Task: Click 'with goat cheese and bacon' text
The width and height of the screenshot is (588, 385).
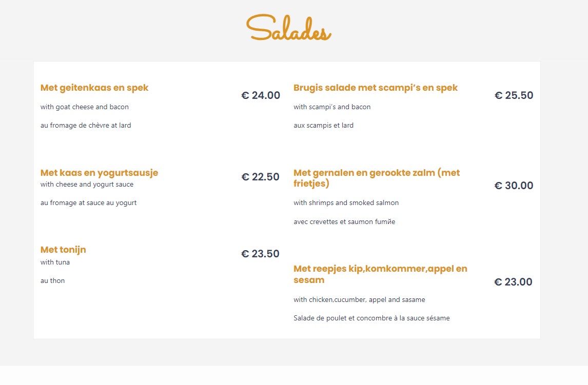Action: point(85,107)
